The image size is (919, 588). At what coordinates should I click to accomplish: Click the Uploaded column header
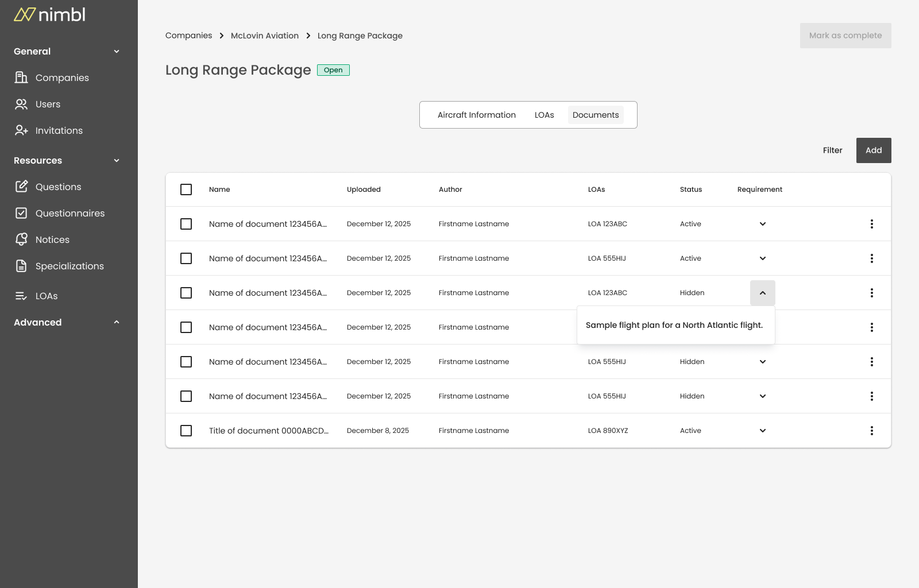tap(364, 189)
